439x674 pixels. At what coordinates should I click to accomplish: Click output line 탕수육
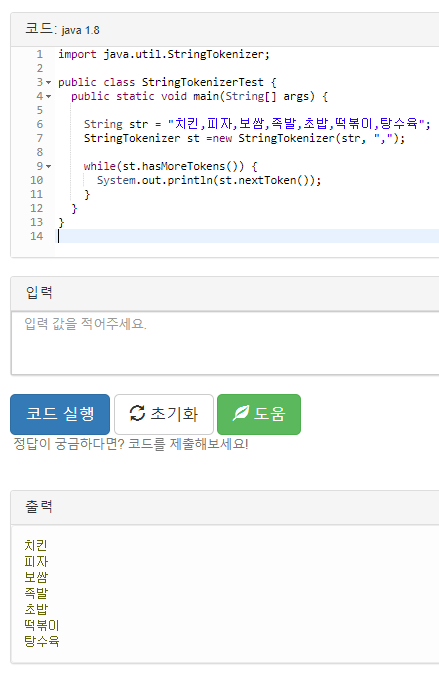pyautogui.click(x=42, y=641)
